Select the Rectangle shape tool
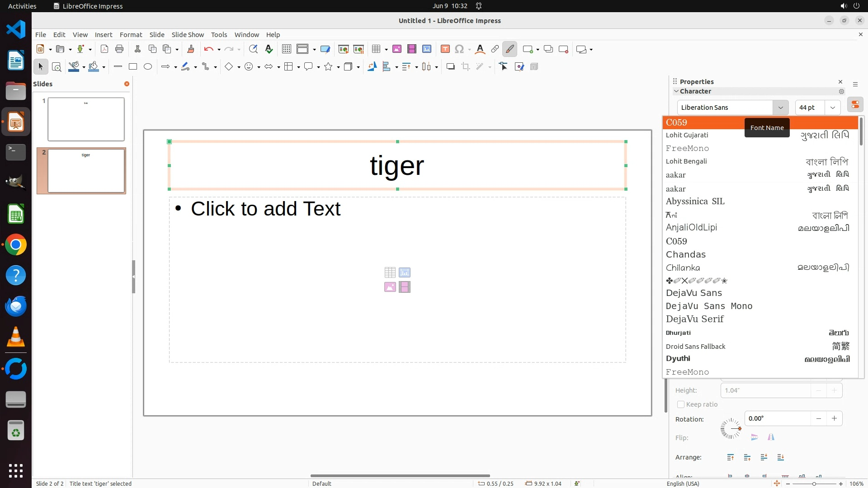The height and width of the screenshot is (488, 868). coord(133,67)
